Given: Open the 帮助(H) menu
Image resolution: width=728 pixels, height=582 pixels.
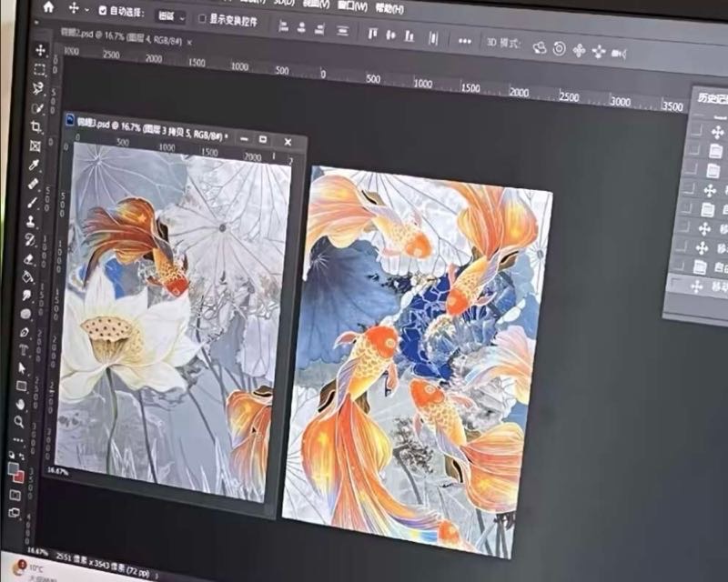Looking at the screenshot, I should click(x=389, y=8).
